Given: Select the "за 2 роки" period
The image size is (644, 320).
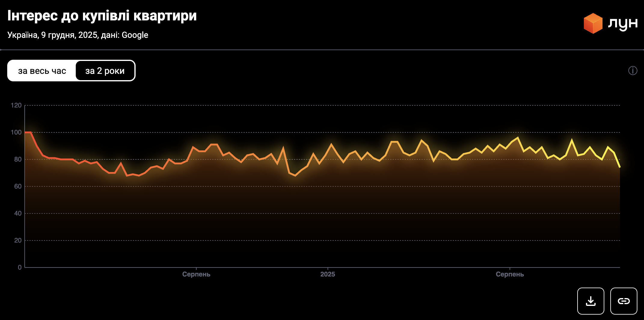Looking at the screenshot, I should pos(105,71).
